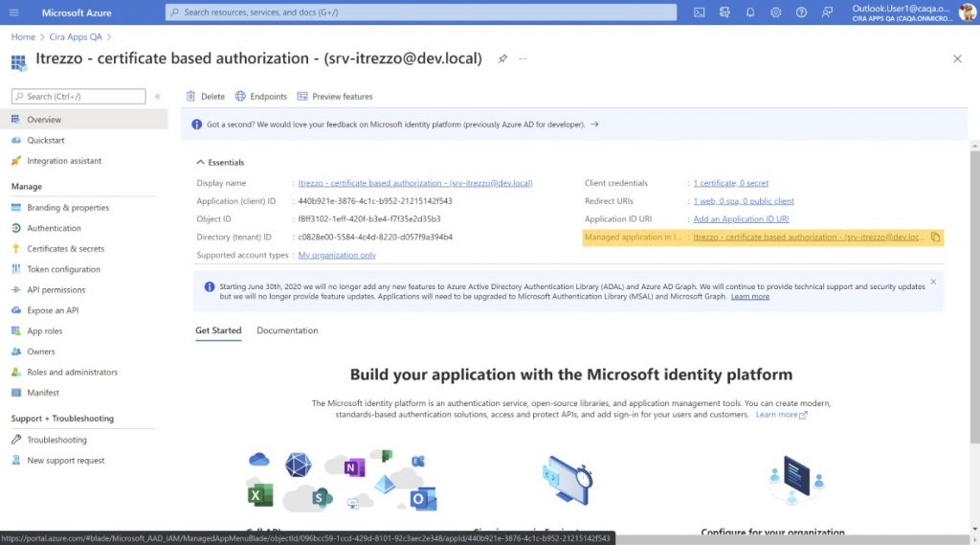Click the Directory (tenant) ID value
Viewport: 980px width, 545px height.
tap(375, 238)
